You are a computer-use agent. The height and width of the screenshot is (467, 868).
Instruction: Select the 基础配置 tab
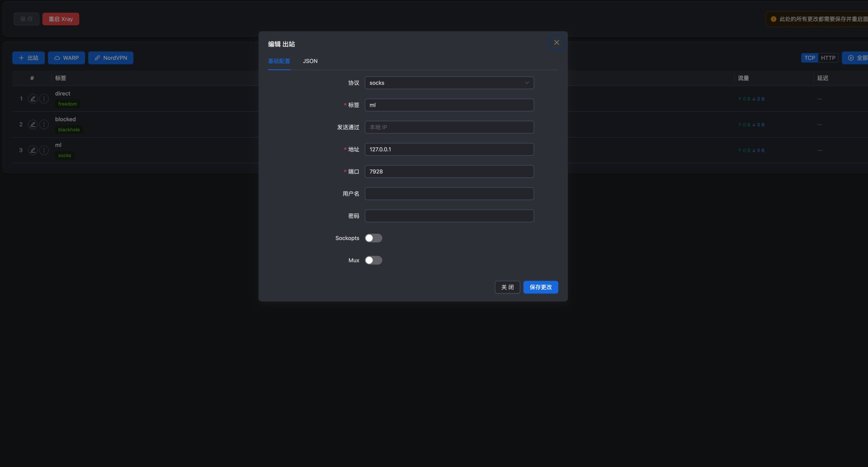[279, 61]
